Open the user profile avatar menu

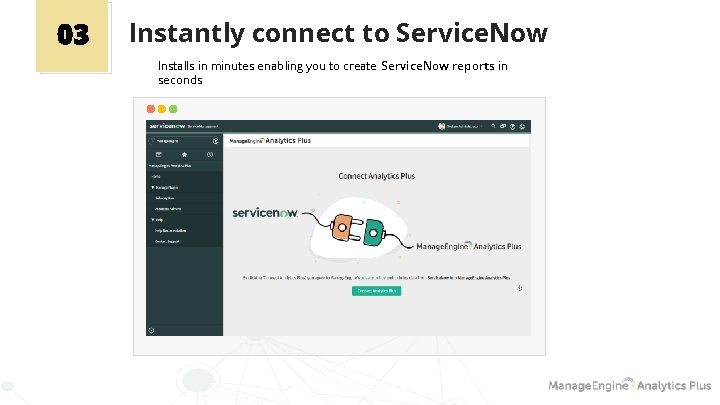tap(442, 126)
